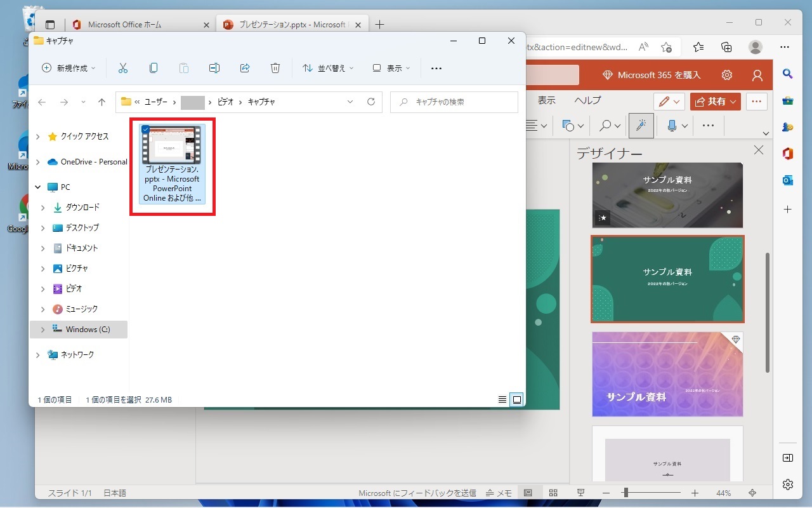The image size is (812, 508).
Task: Expand the ribbon with chevron at right edge
Action: pyautogui.click(x=766, y=133)
